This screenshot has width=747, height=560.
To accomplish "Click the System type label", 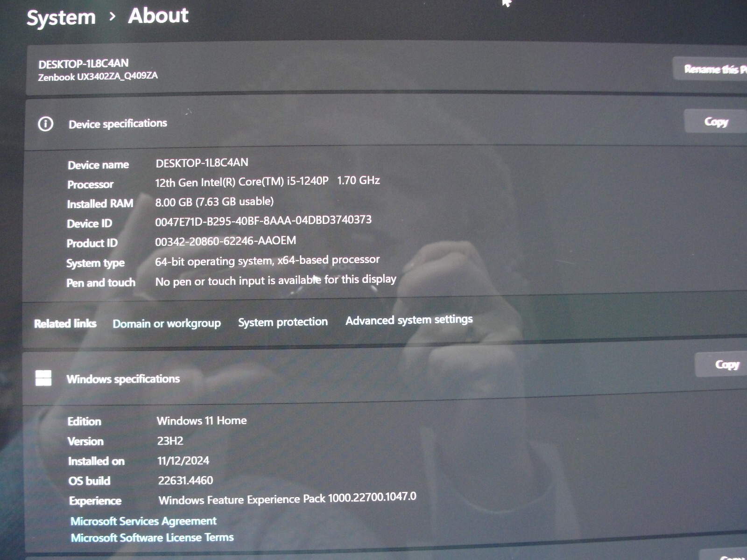I will tap(95, 263).
